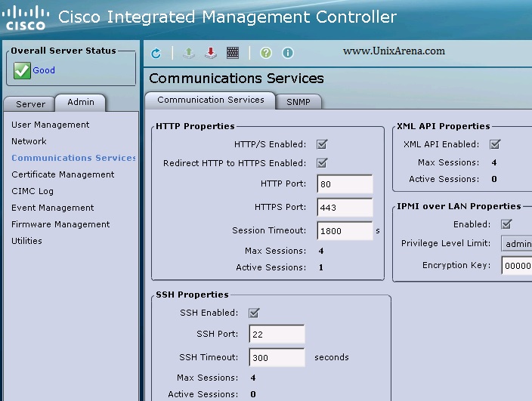Viewport: 532px width, 401px height.
Task: Toggle Redirect HTTP to HTTPS Enabled checkbox
Action: click(322, 163)
